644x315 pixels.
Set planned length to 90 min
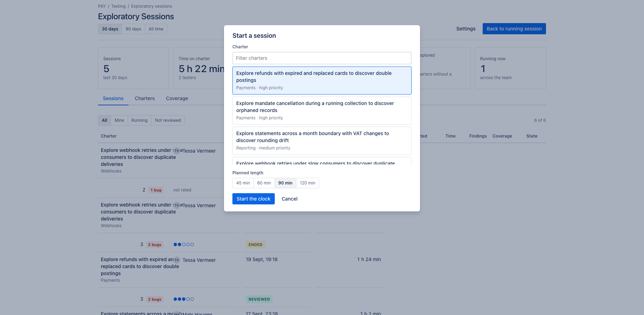click(x=285, y=183)
